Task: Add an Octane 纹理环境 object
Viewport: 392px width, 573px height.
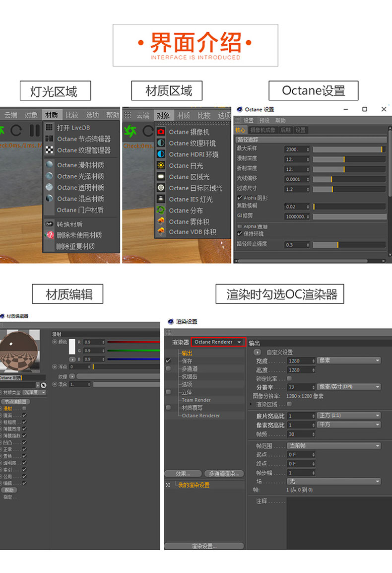Action: pos(192,143)
